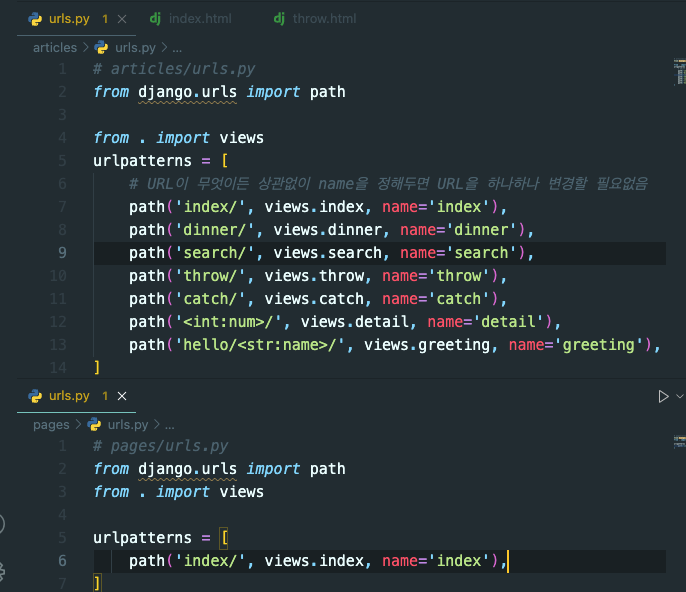Click the closing bracket on articles line 14

coord(97,368)
